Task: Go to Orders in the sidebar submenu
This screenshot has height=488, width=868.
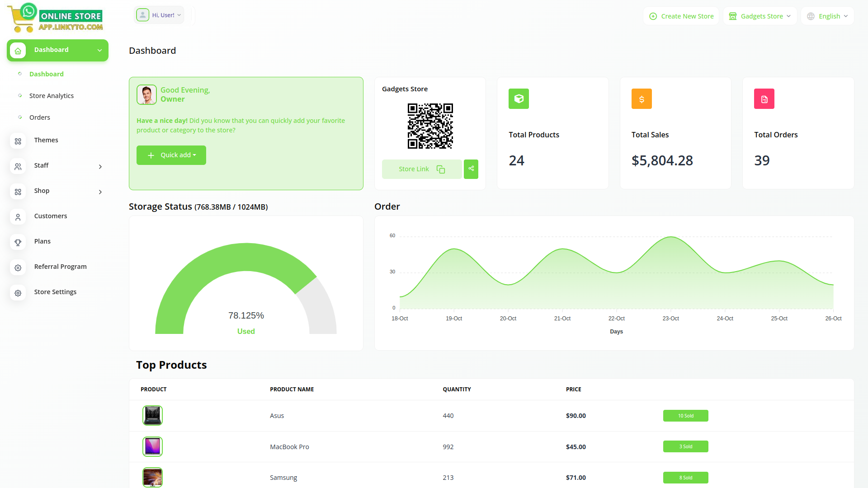Action: (40, 117)
